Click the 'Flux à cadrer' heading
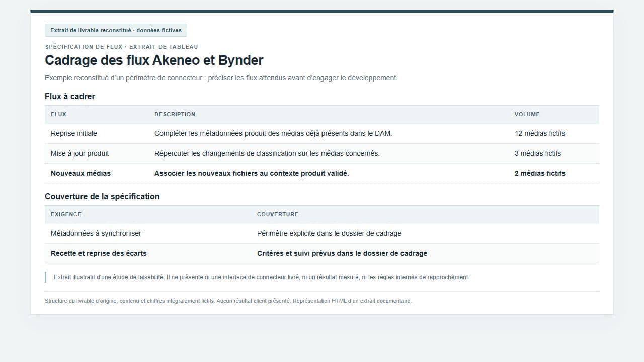Image resolution: width=644 pixels, height=362 pixels. [70, 96]
